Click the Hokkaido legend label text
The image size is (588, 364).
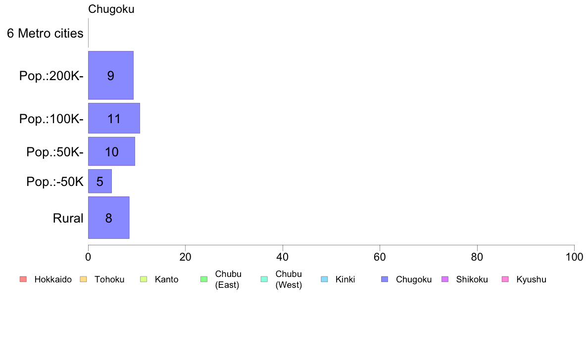[x=53, y=279]
